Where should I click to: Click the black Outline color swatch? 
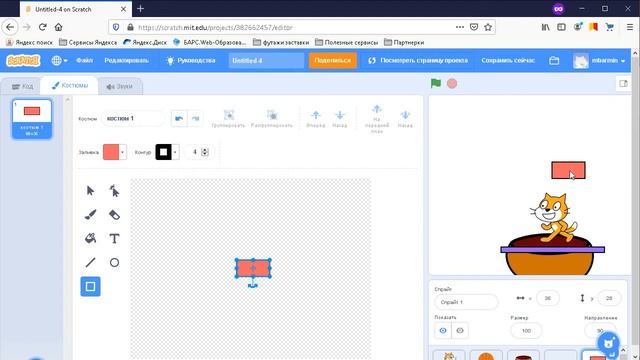tap(163, 152)
